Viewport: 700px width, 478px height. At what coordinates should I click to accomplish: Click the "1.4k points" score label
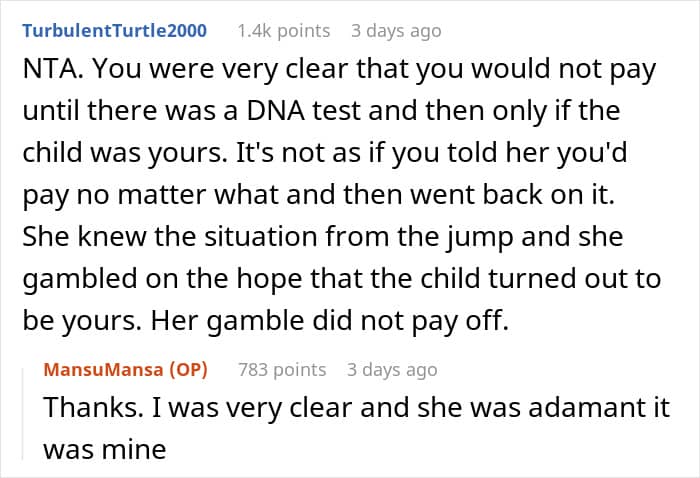pos(283,31)
